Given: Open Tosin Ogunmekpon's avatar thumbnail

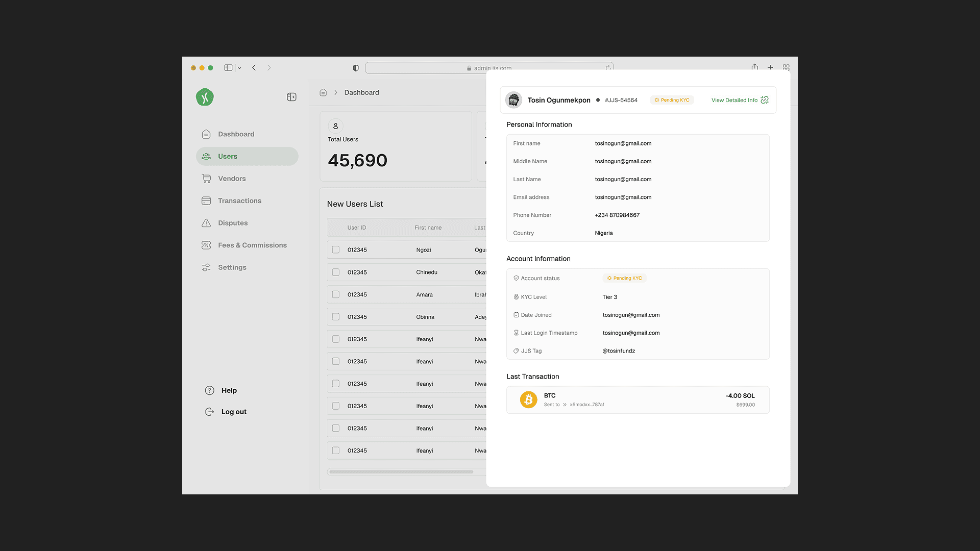Looking at the screenshot, I should click(513, 100).
